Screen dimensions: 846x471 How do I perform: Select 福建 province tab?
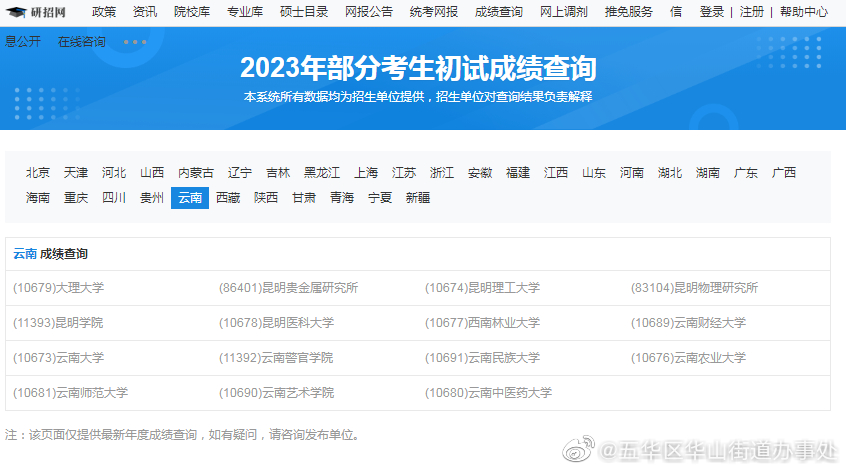(518, 173)
